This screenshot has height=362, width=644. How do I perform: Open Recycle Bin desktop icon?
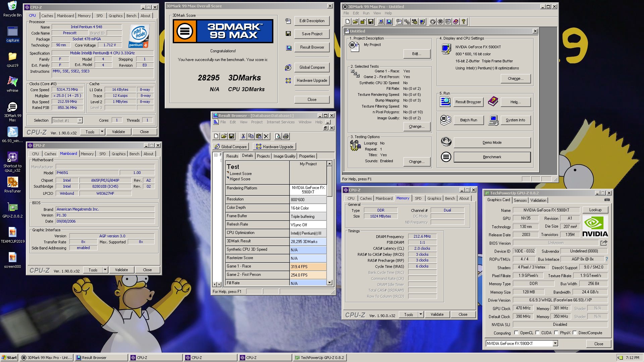pos(12,9)
